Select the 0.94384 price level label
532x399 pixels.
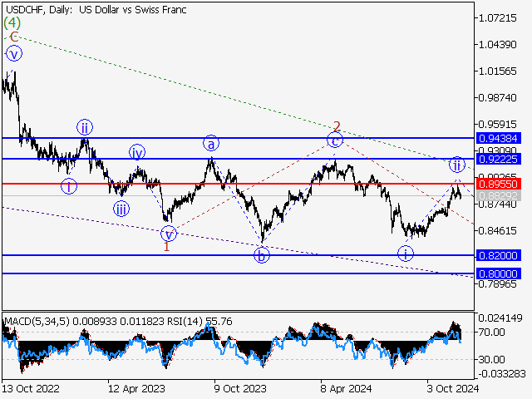point(499,138)
